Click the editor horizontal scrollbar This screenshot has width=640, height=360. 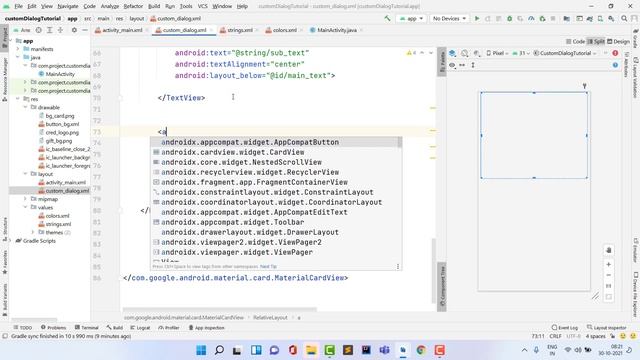click(220, 309)
